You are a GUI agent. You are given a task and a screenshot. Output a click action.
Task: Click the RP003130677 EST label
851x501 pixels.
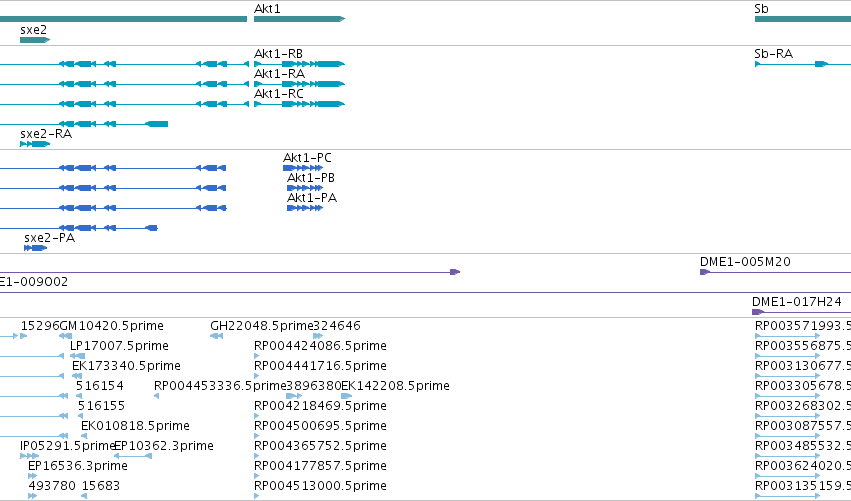coord(803,366)
